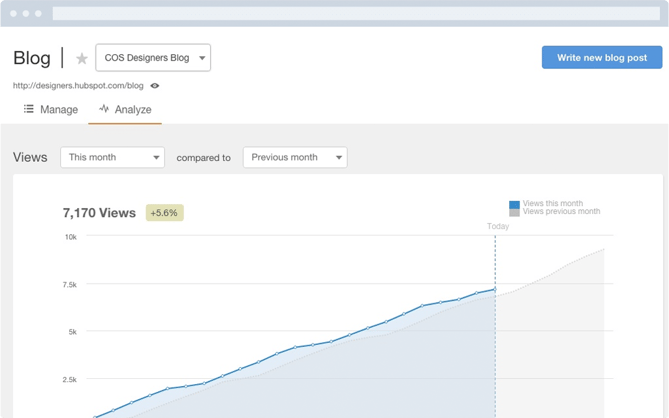Click the Today marker on the chart

pyautogui.click(x=498, y=226)
